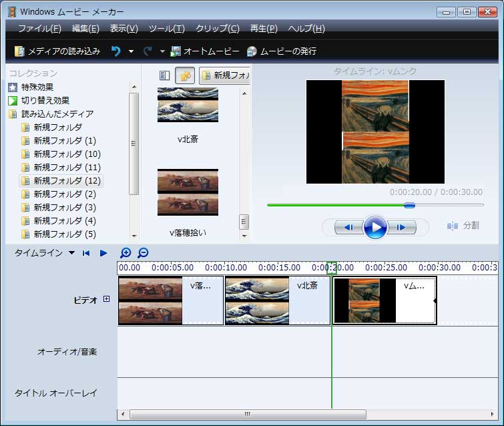
Task: Click the Audio/Music (オーディオ/音楽) track label
Action: [x=67, y=352]
